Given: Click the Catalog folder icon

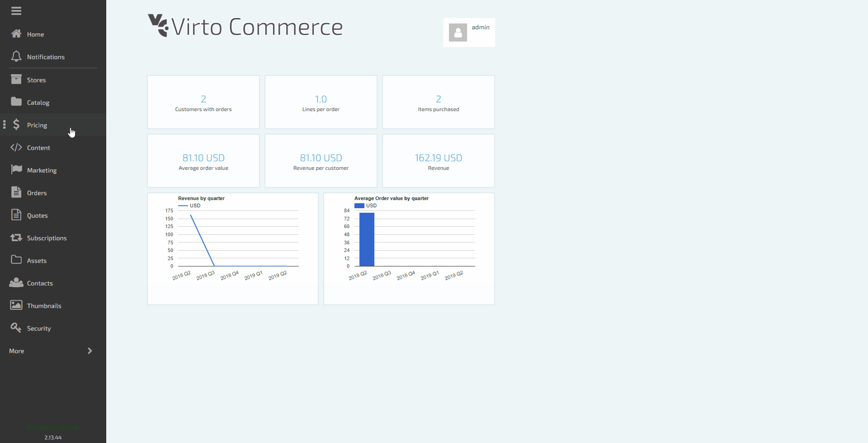Looking at the screenshot, I should coord(16,102).
